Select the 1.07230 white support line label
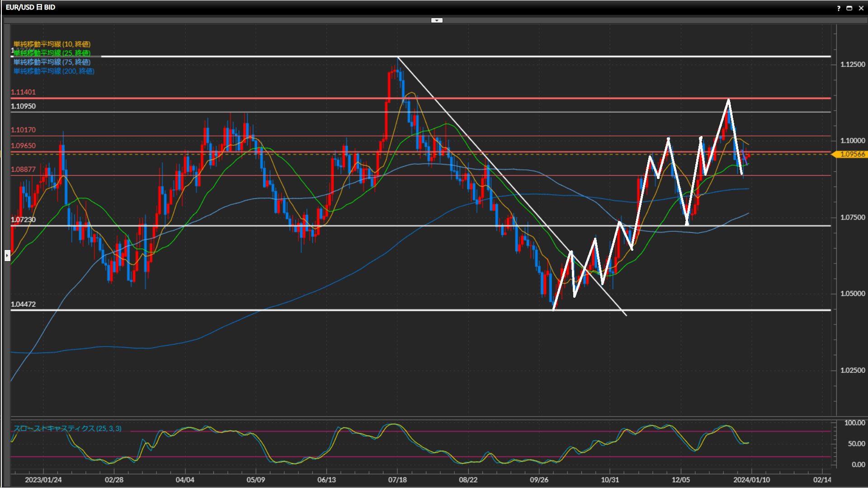Image resolution: width=868 pixels, height=488 pixels. (23, 220)
